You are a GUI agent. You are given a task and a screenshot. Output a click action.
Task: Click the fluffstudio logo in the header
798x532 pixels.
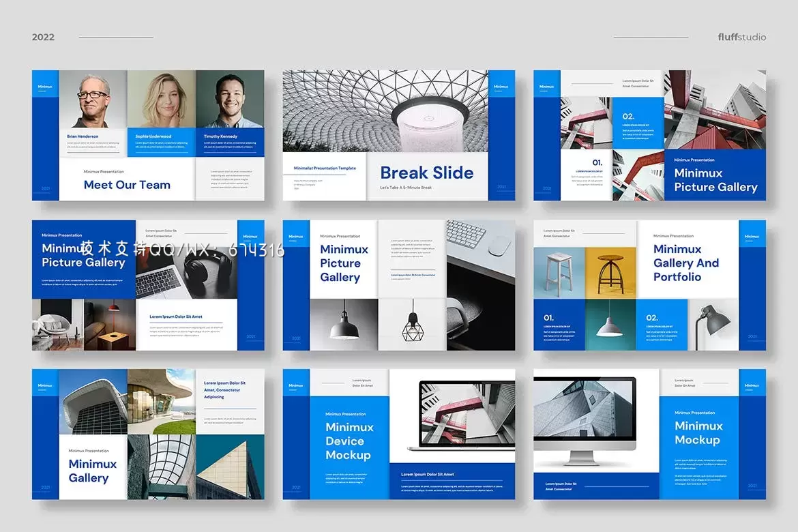(x=741, y=37)
